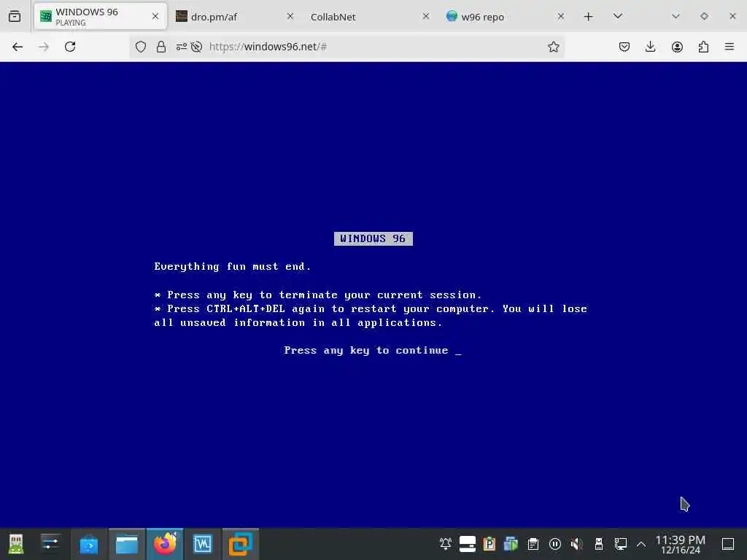Toggle the muted volume tray icon
This screenshot has height=560, width=747.
[x=577, y=543]
